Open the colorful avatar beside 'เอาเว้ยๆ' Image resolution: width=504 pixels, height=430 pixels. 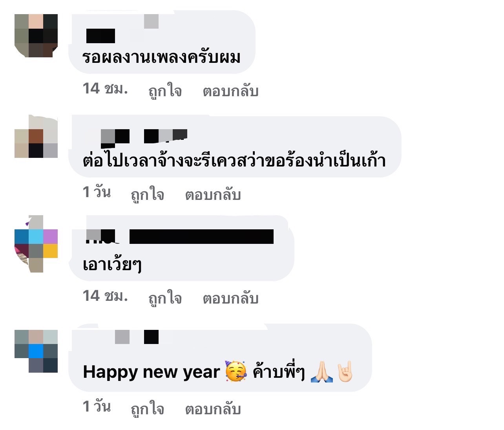(x=36, y=244)
